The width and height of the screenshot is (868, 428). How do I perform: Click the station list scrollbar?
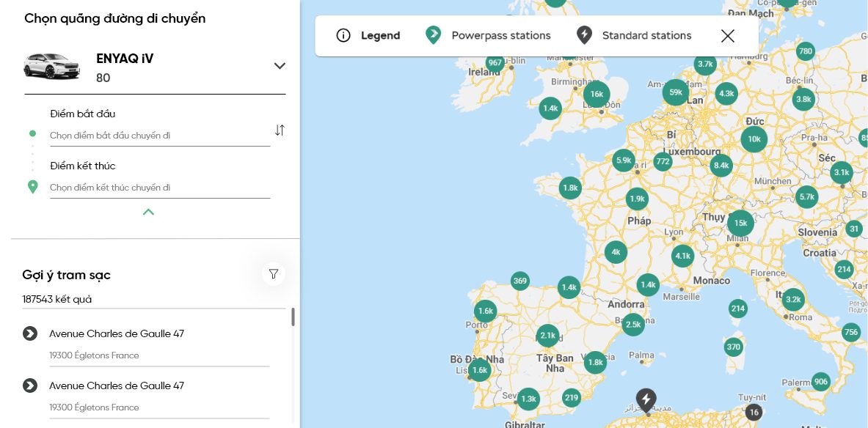point(293,317)
